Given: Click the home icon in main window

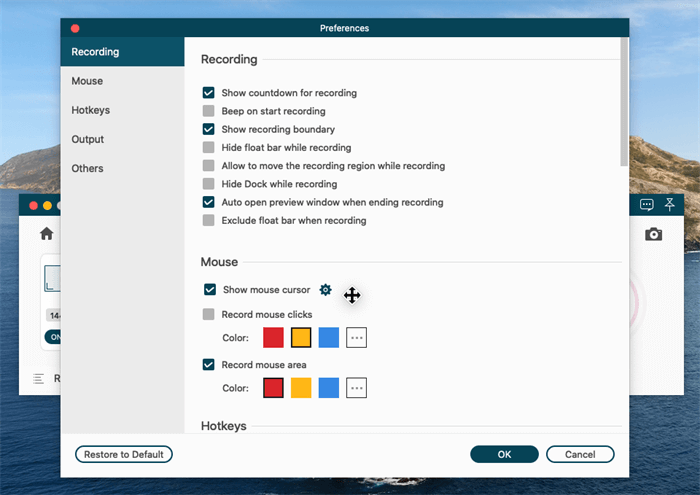Looking at the screenshot, I should tap(46, 234).
